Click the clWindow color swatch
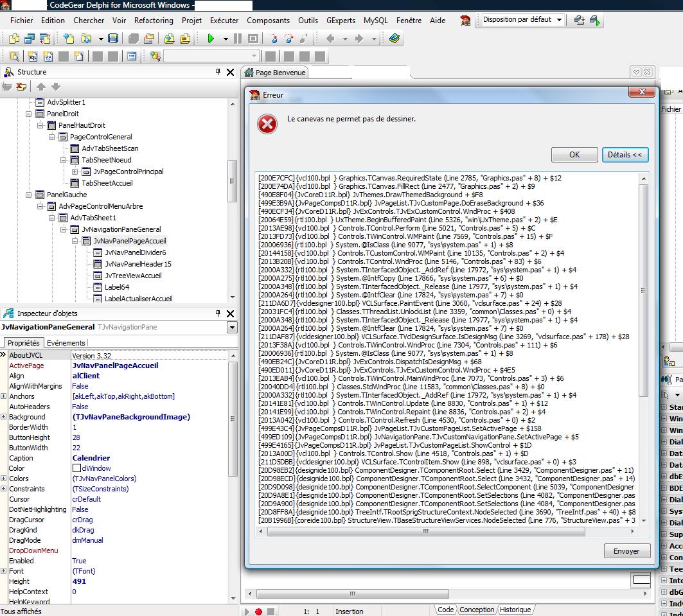683x616 pixels. click(76, 468)
